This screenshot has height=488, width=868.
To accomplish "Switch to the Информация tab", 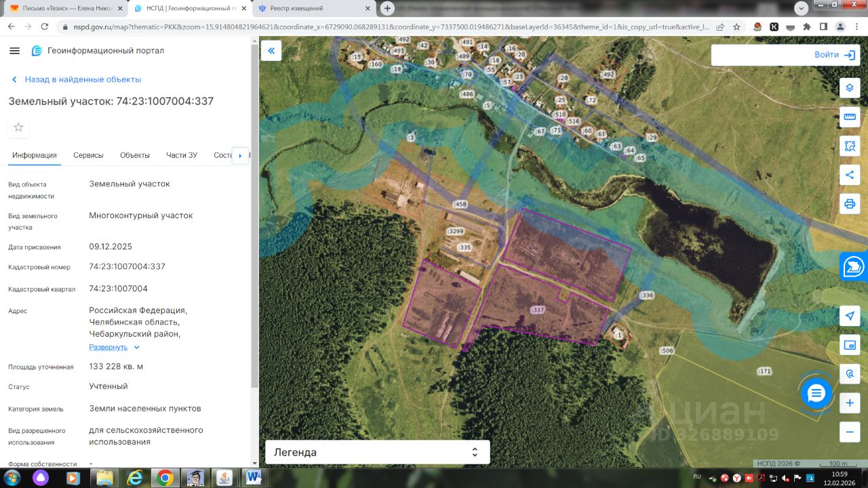I will coord(35,155).
